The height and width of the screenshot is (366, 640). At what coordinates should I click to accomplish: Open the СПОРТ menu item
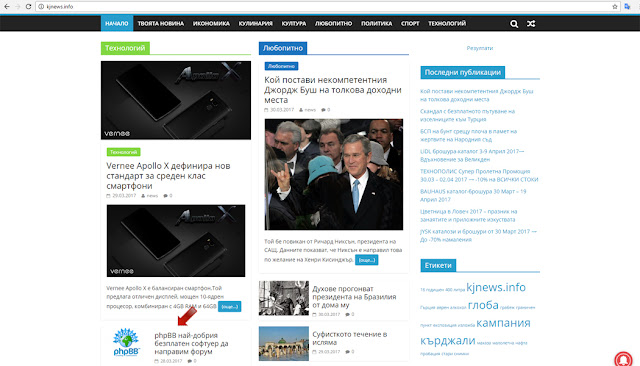click(410, 23)
